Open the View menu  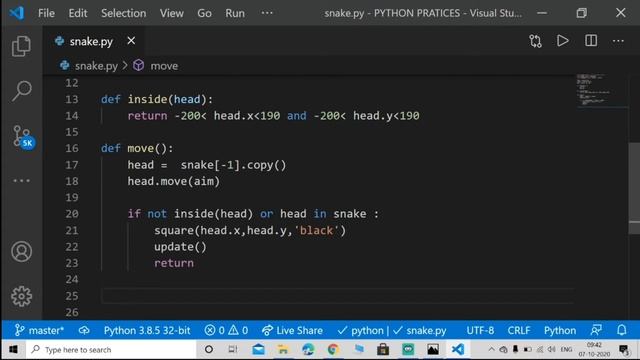click(171, 13)
